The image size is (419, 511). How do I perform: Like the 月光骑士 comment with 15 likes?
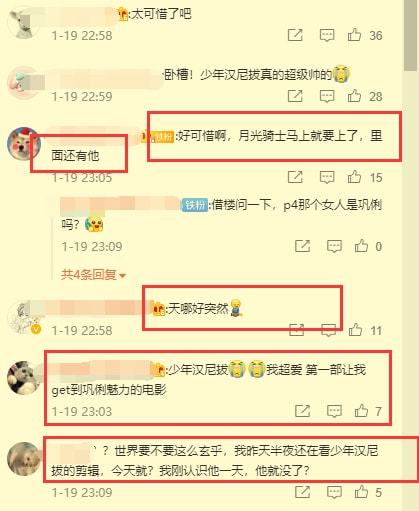[354, 177]
